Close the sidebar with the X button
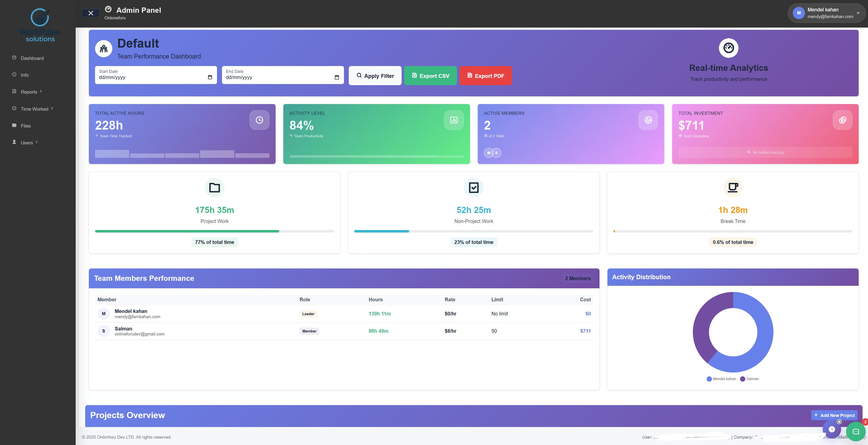The width and height of the screenshot is (868, 445). point(91,13)
